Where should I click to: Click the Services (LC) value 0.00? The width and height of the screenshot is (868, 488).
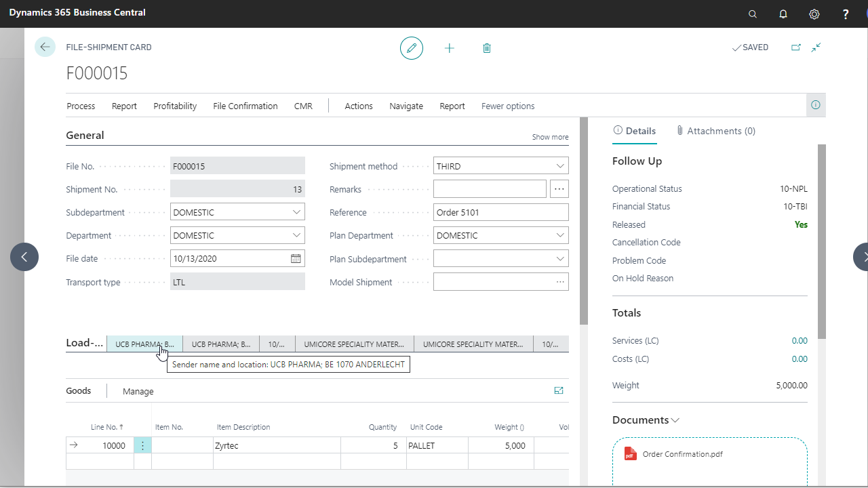pyautogui.click(x=800, y=341)
